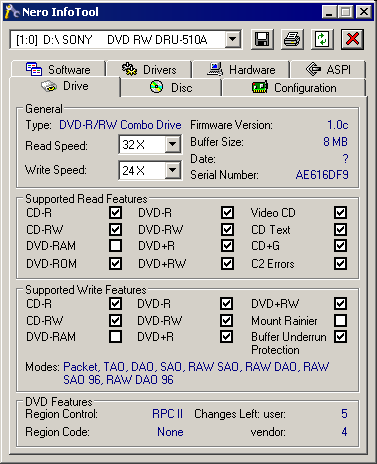This screenshot has height=464, width=377.
Task: Toggle CD Text checkbox
Action: pyautogui.click(x=340, y=229)
